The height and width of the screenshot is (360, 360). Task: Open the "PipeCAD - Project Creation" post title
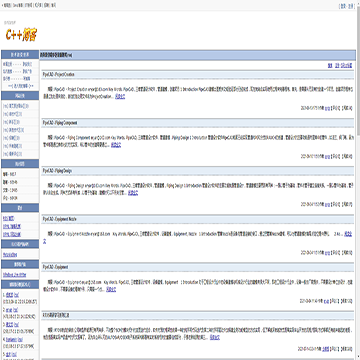59,75
